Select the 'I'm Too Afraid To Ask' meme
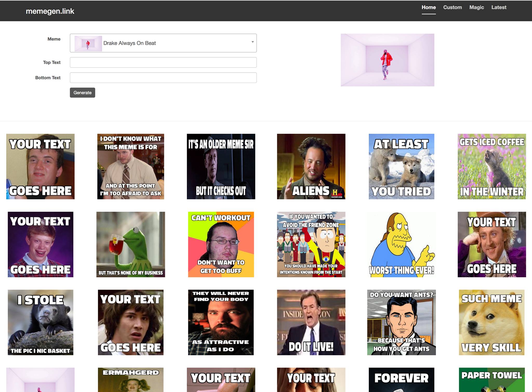The image size is (532, 392). pyautogui.click(x=131, y=167)
